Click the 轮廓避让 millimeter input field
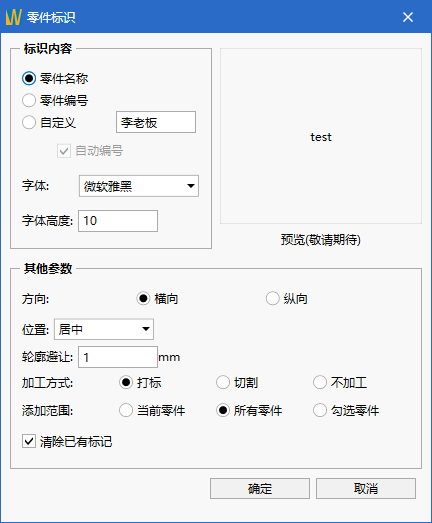Viewport: 432px width, 523px height. pyautogui.click(x=118, y=357)
